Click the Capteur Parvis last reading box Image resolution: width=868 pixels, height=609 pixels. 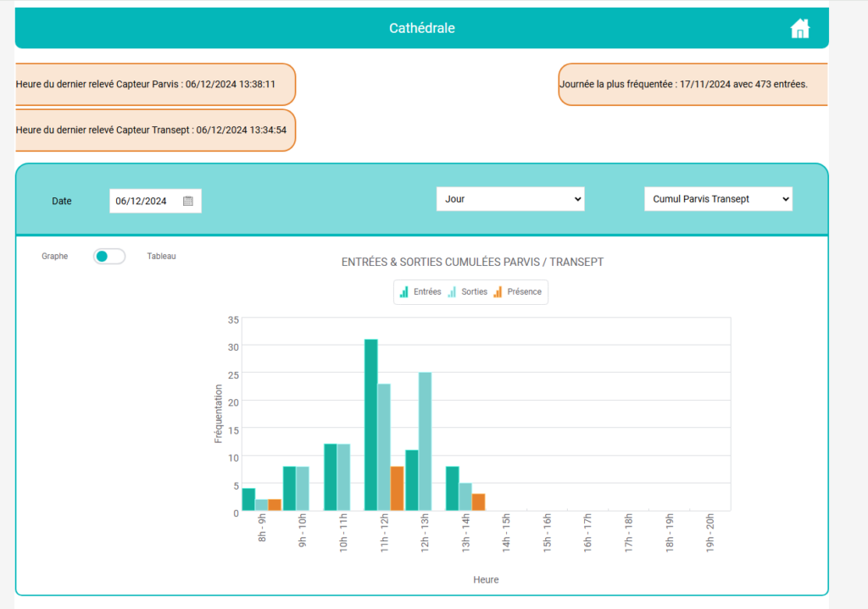pyautogui.click(x=155, y=85)
